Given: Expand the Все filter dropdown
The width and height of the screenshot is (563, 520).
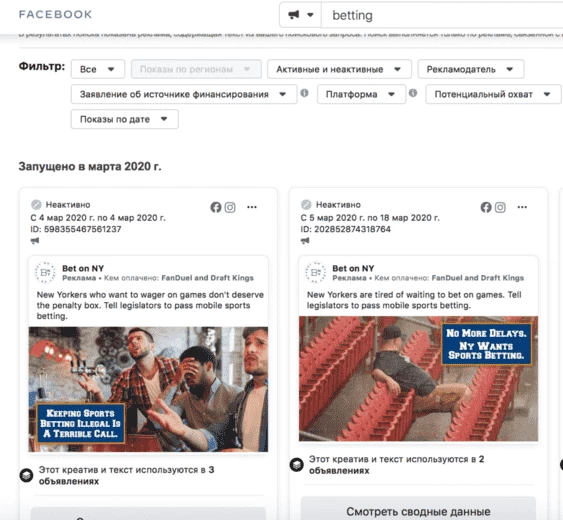Looking at the screenshot, I should click(x=98, y=69).
